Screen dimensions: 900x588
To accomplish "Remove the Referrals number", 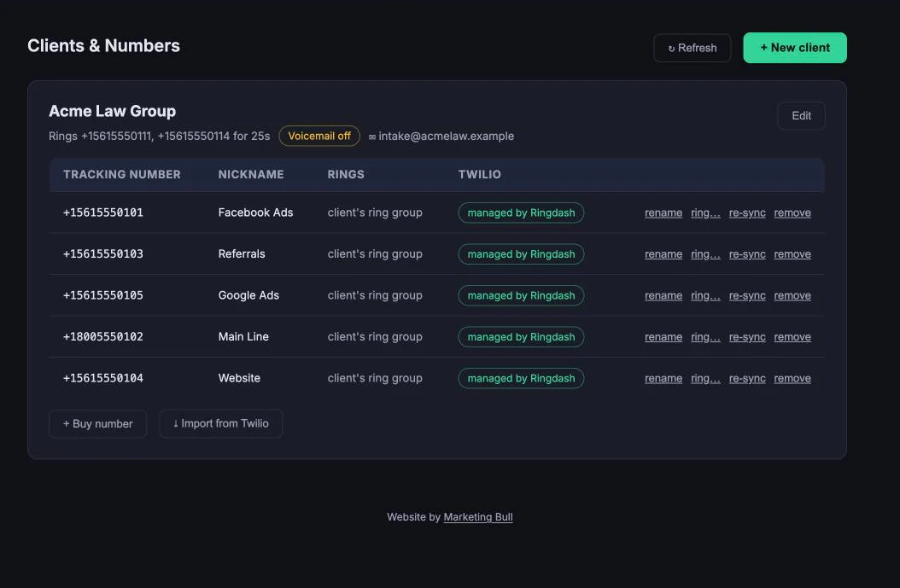I will point(792,254).
